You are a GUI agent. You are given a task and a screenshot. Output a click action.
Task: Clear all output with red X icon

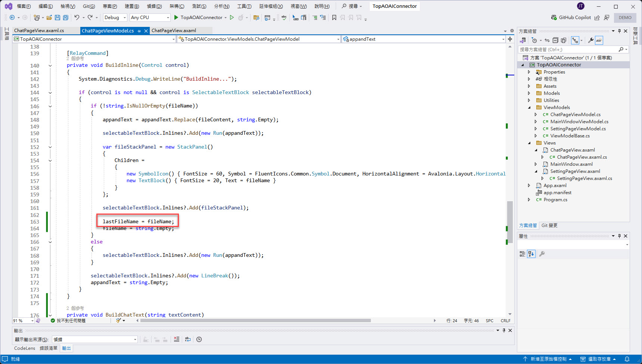(177, 339)
